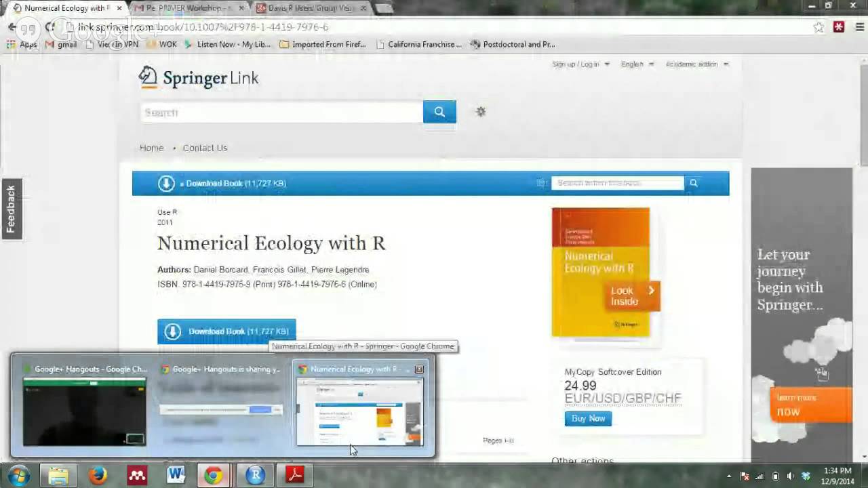Viewport: 868px width, 488px height.
Task: Focus the main Springer search field
Action: (281, 113)
